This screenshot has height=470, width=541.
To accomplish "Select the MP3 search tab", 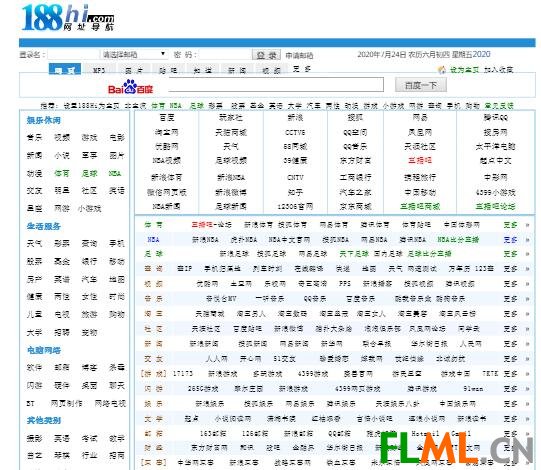I will coord(99,70).
